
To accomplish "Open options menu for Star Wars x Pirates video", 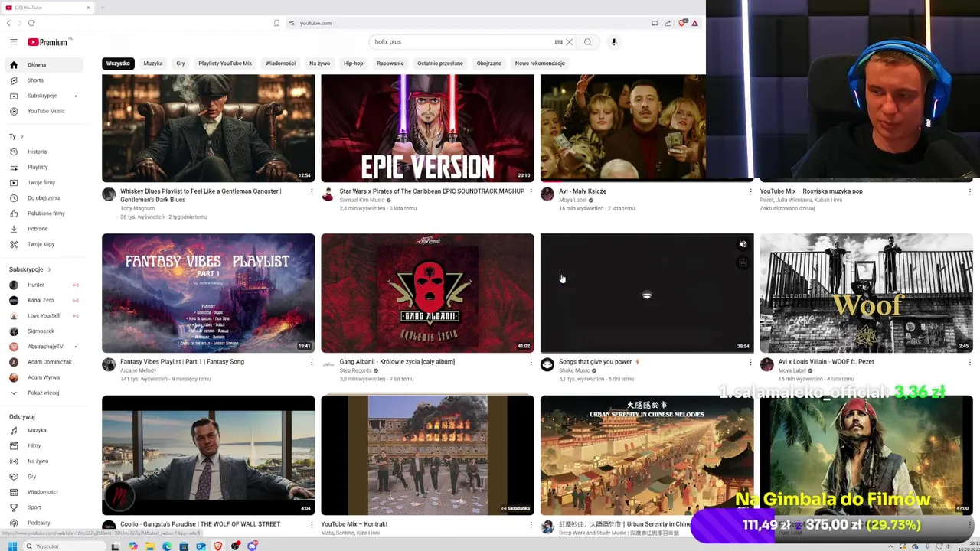I will coord(531,191).
